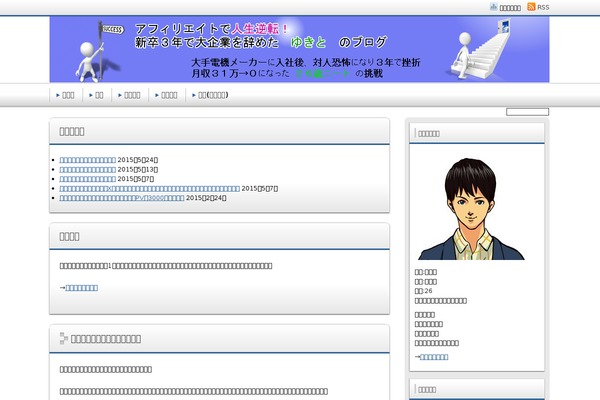
Task: Open the post dated February 24, 2015
Action: click(122, 198)
